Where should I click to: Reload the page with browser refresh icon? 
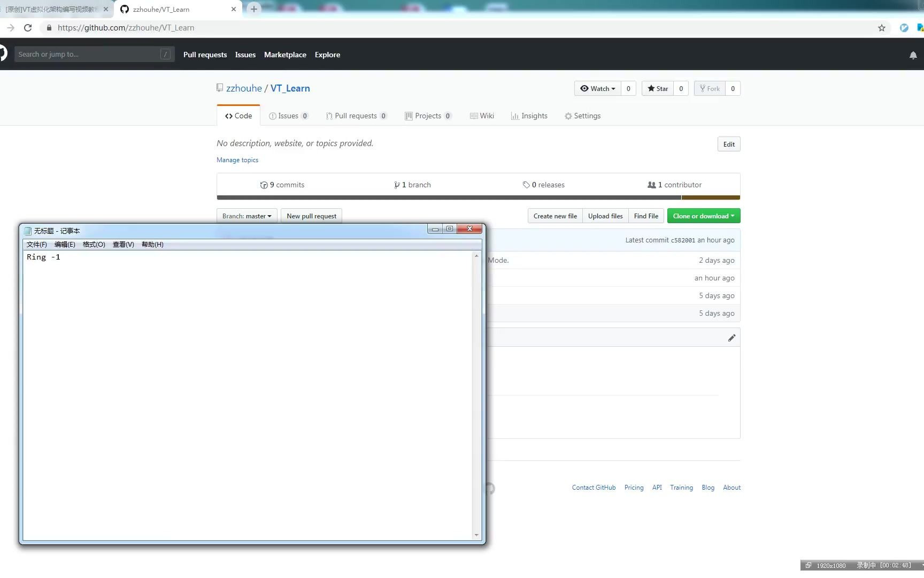tap(28, 28)
